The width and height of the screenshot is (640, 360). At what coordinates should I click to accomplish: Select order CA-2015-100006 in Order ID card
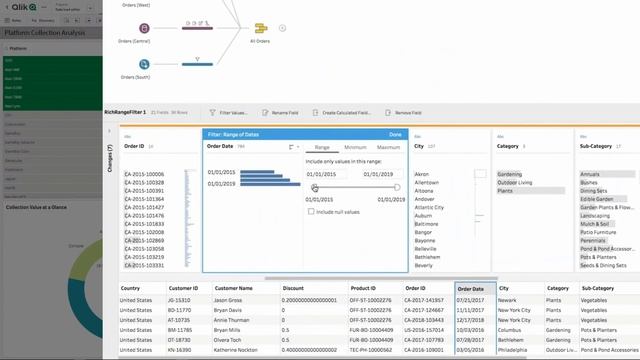[144, 174]
